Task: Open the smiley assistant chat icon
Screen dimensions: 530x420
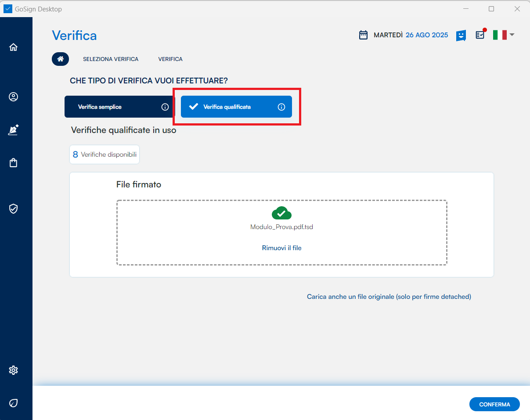Action: click(x=461, y=36)
